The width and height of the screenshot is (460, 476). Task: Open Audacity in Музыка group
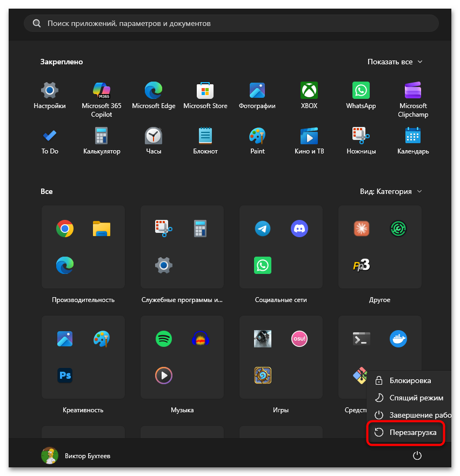201,339
